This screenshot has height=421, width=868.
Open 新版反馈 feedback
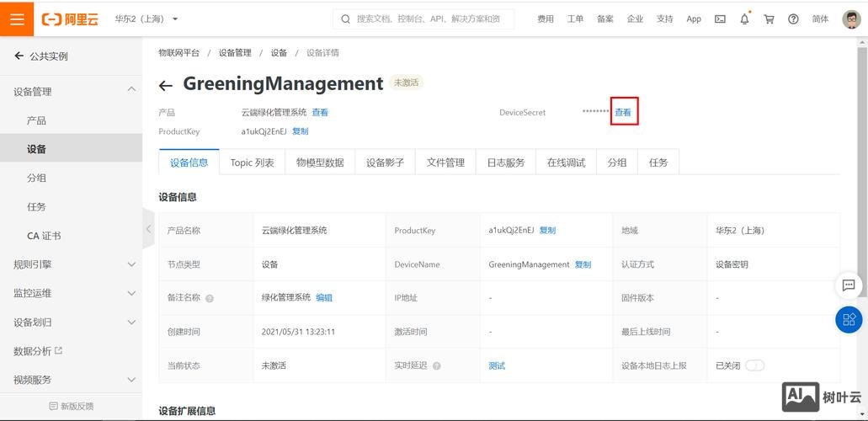click(x=71, y=406)
